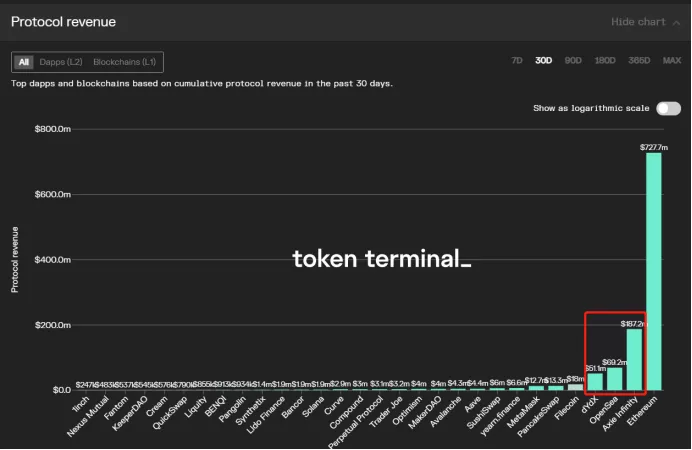The width and height of the screenshot is (692, 450).
Task: Select the Filecoin revenue bar
Action: pyautogui.click(x=575, y=387)
